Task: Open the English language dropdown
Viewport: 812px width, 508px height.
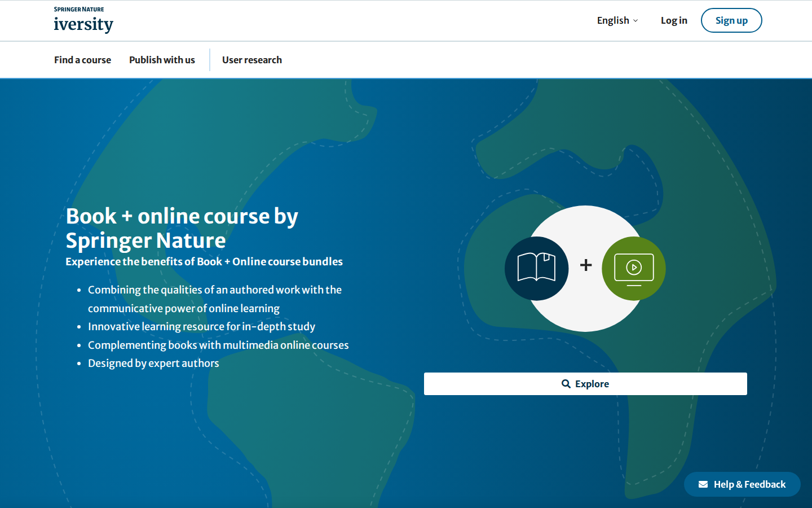Action: coord(617,20)
